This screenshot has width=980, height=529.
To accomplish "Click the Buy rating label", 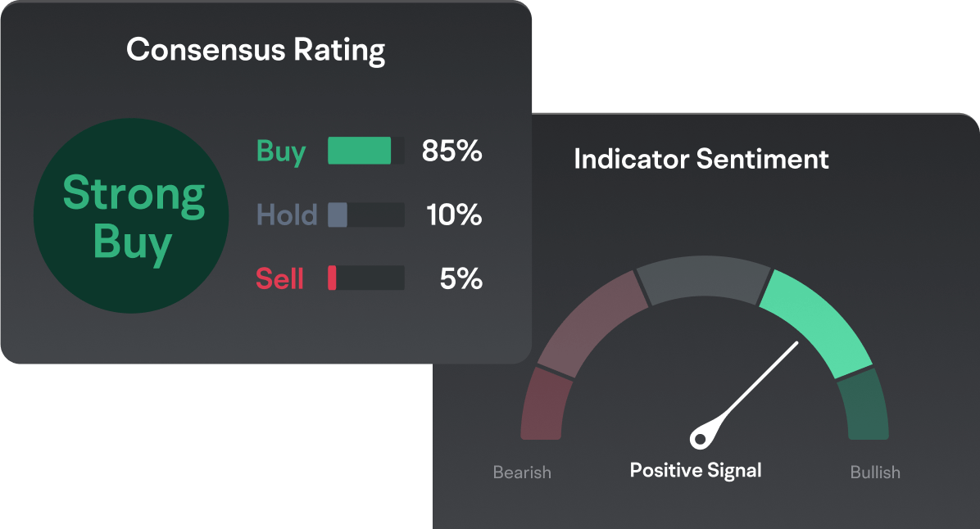I will click(x=281, y=151).
